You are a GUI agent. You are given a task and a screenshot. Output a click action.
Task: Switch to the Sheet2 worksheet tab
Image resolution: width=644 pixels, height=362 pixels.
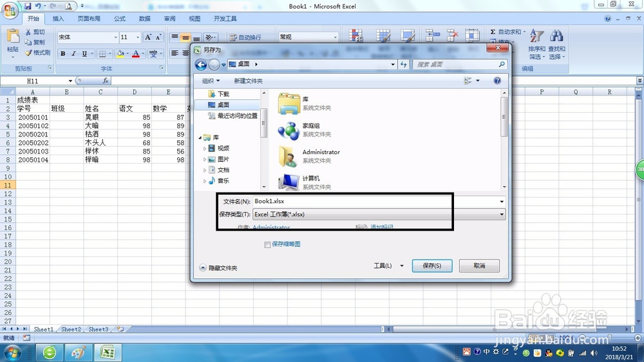[x=71, y=329]
